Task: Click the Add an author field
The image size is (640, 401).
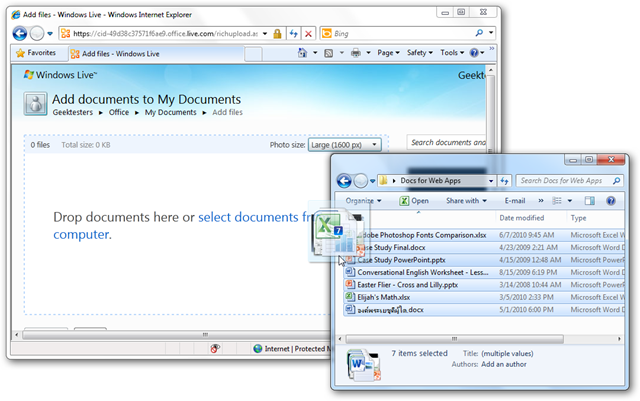Action: (x=504, y=364)
